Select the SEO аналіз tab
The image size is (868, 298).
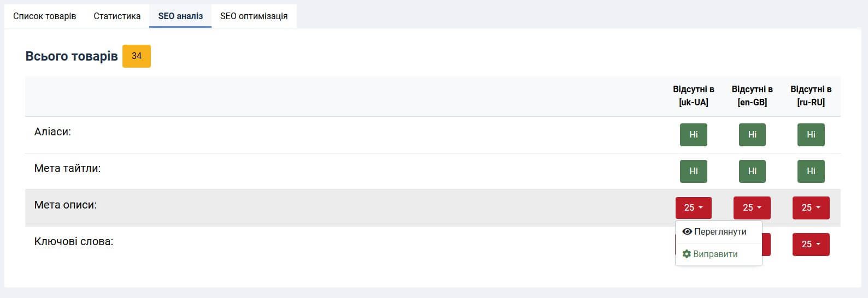point(180,16)
